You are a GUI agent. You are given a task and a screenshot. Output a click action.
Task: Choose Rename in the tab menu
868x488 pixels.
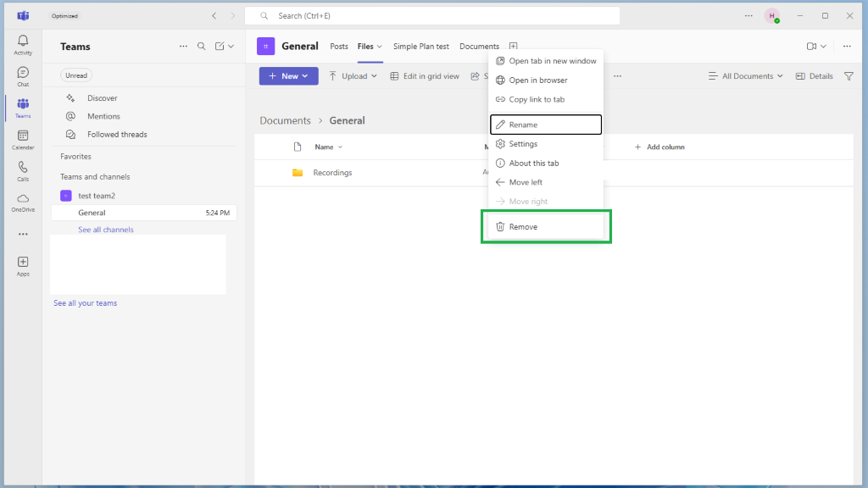click(x=546, y=125)
